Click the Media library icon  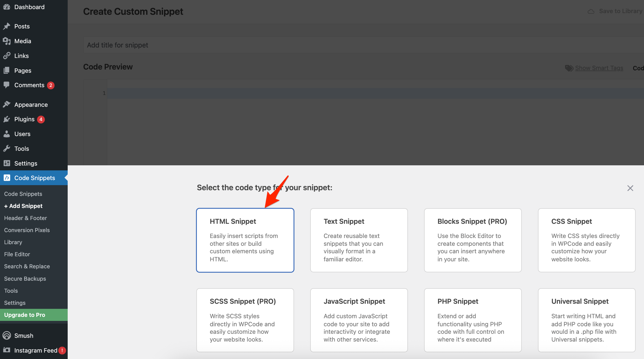click(7, 41)
